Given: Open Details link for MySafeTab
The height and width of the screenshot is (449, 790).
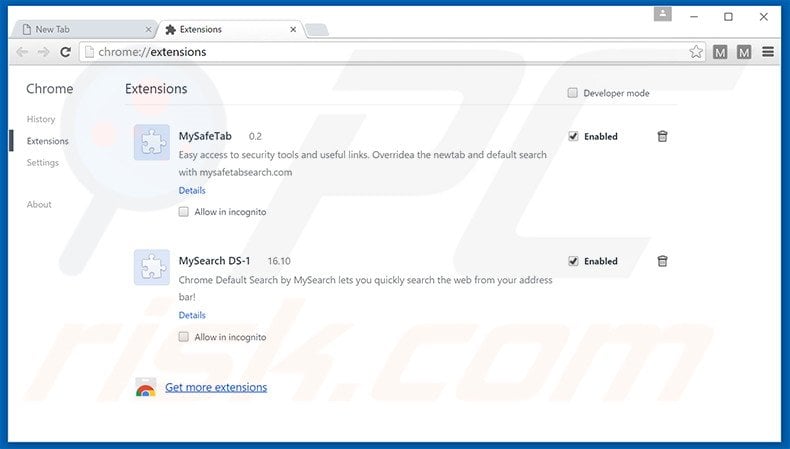Looking at the screenshot, I should (x=192, y=190).
